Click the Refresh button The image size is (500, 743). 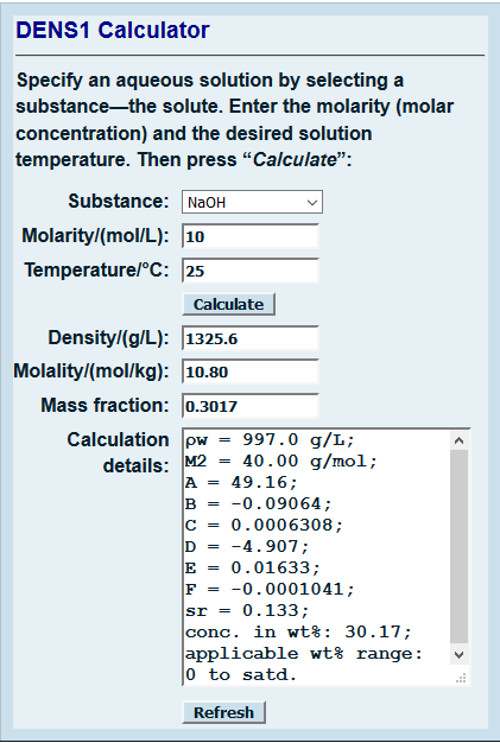tap(224, 712)
